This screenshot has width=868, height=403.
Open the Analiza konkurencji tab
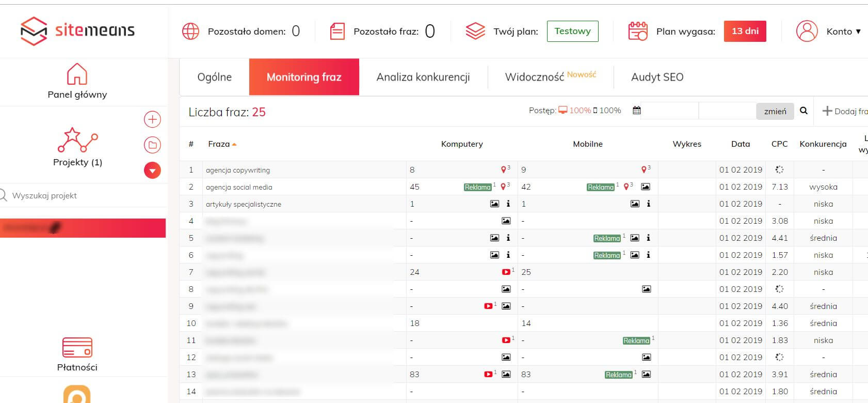423,77
